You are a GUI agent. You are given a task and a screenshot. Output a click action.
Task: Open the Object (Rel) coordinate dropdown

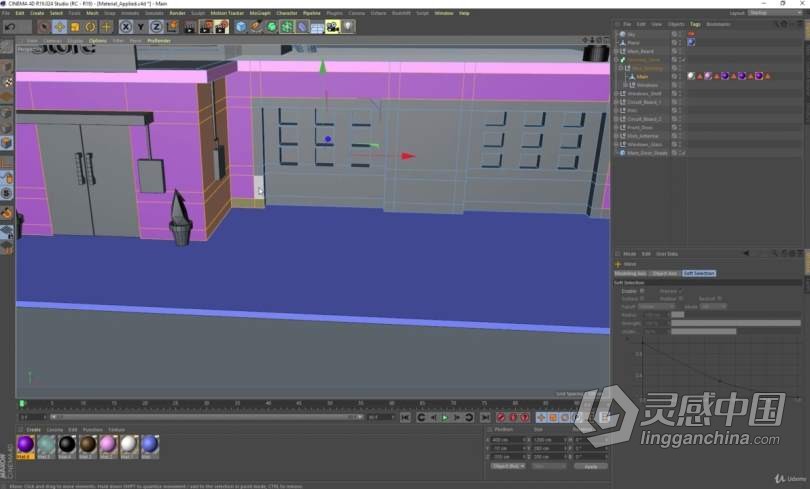[507, 466]
